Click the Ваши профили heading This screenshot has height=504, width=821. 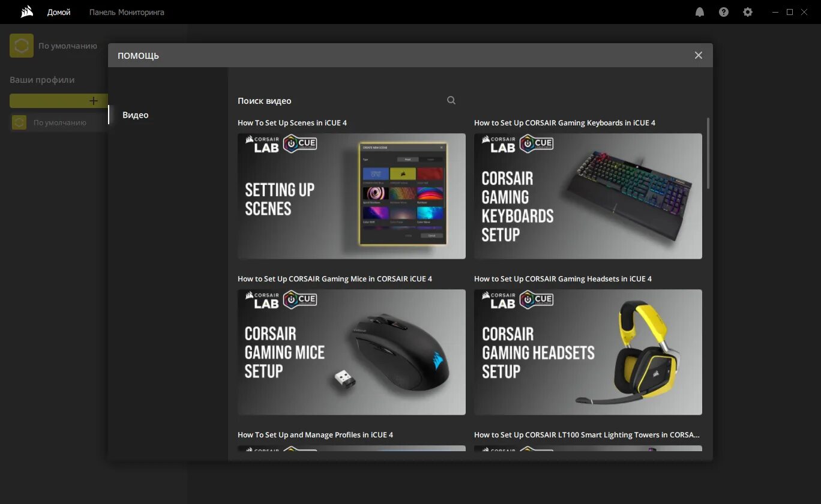click(42, 80)
